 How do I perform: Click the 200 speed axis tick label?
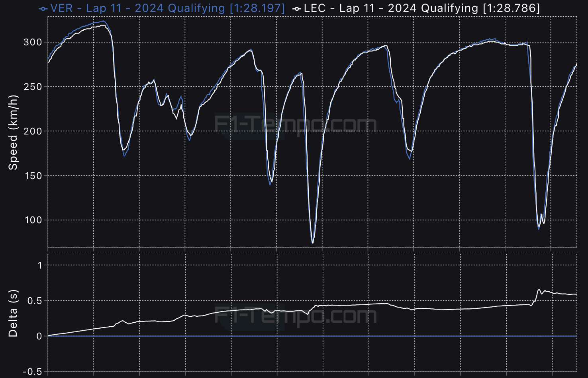tap(33, 131)
